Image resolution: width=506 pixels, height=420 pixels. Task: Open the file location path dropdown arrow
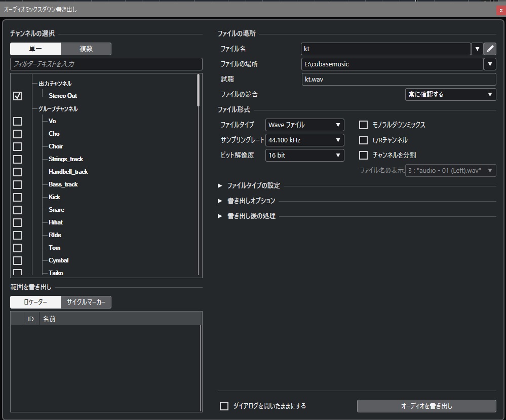(490, 64)
